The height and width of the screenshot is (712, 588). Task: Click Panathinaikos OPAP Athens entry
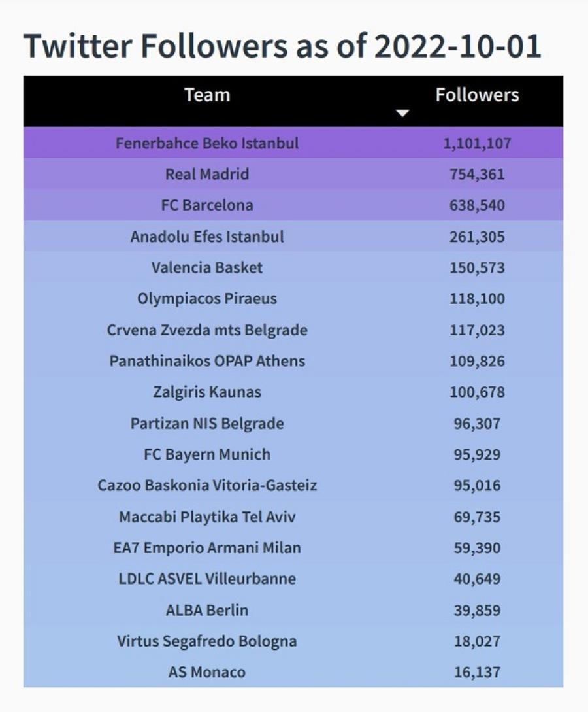[x=207, y=361]
